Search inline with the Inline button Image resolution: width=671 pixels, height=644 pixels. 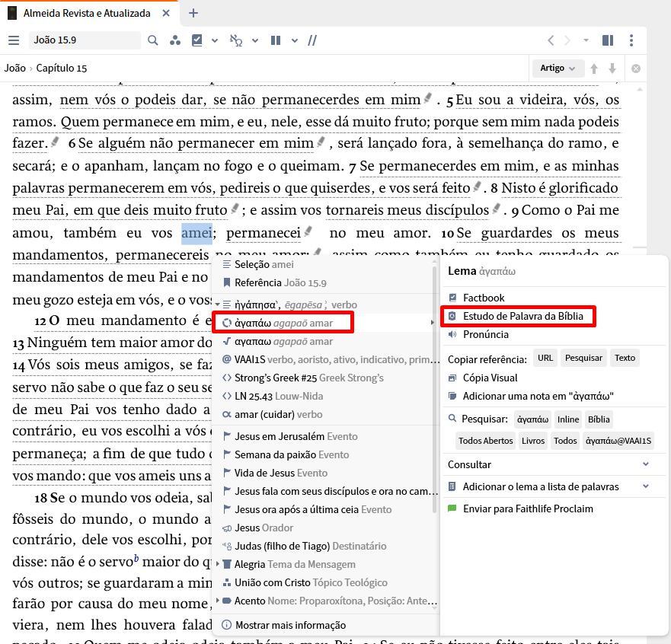click(568, 419)
